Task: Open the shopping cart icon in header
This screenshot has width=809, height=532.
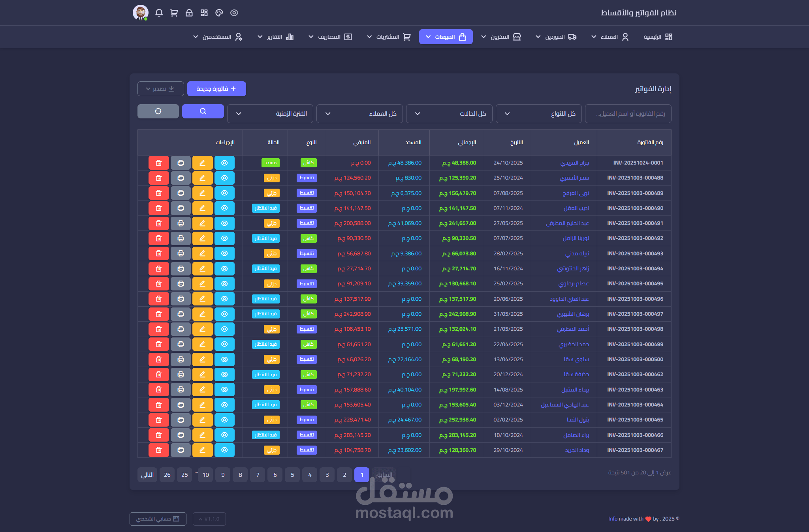Action: point(174,13)
